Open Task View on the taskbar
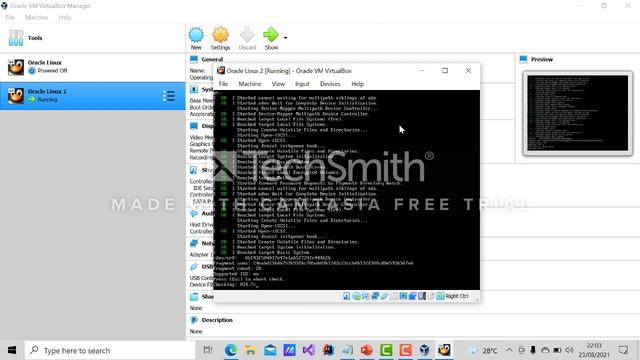The width and height of the screenshot is (640, 360). coord(208,350)
